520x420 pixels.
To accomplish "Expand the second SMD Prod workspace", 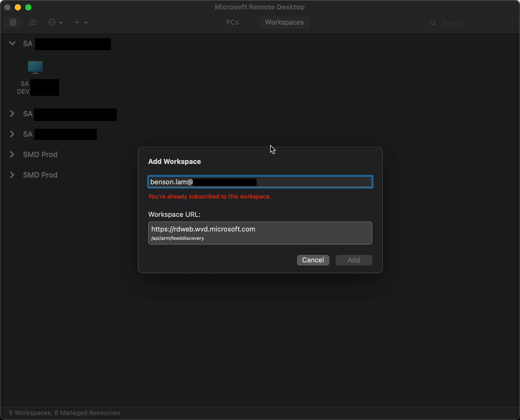I will (x=12, y=175).
